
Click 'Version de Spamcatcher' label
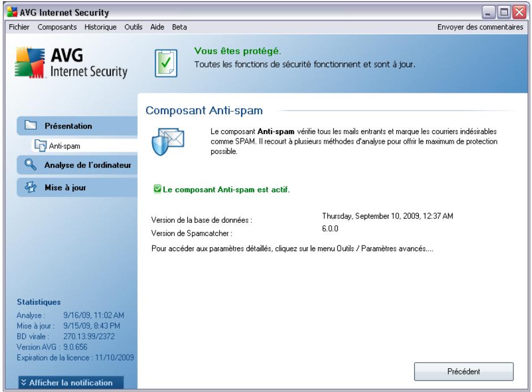(192, 233)
